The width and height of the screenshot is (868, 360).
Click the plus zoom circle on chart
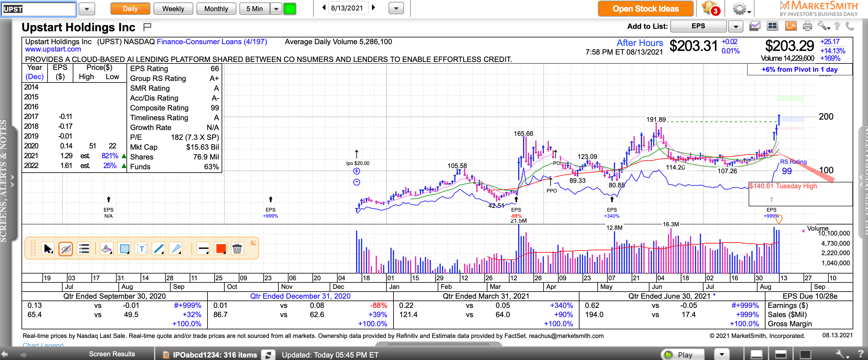[357, 171]
